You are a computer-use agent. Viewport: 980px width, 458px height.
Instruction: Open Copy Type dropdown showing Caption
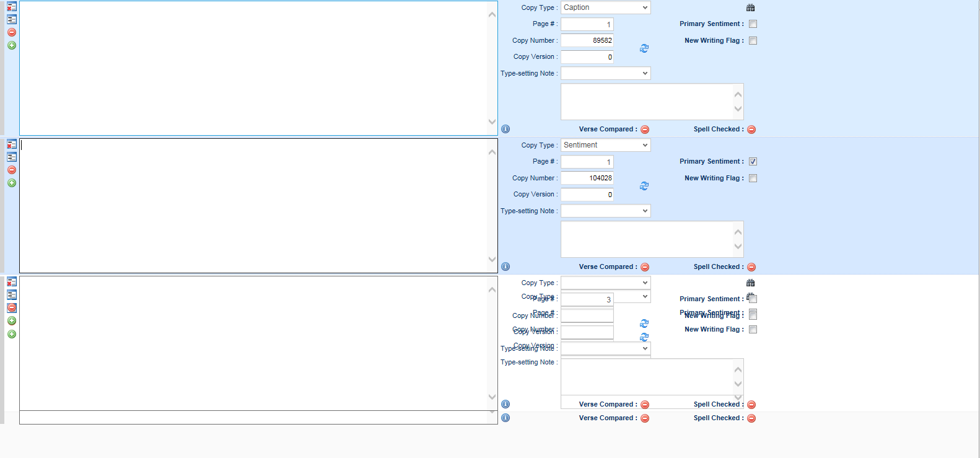[x=605, y=7]
